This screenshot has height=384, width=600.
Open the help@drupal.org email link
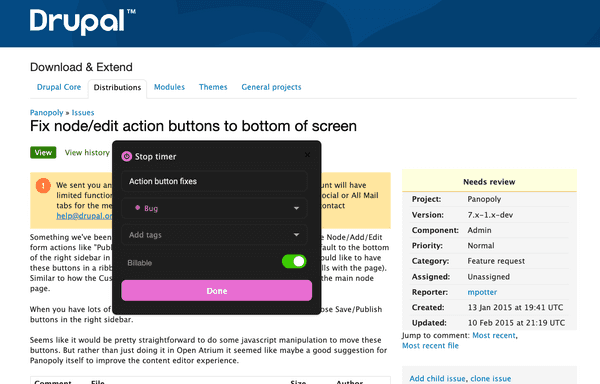[x=84, y=216]
